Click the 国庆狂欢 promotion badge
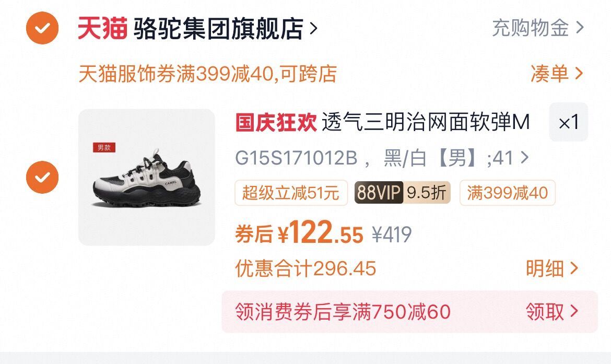 276,122
